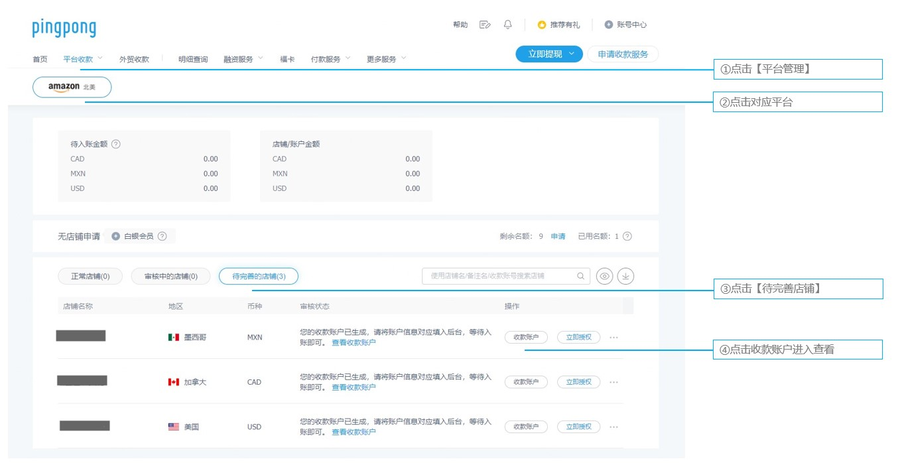
Task: Click 收款账户 button for the 加拿大 store
Action: [x=525, y=381]
